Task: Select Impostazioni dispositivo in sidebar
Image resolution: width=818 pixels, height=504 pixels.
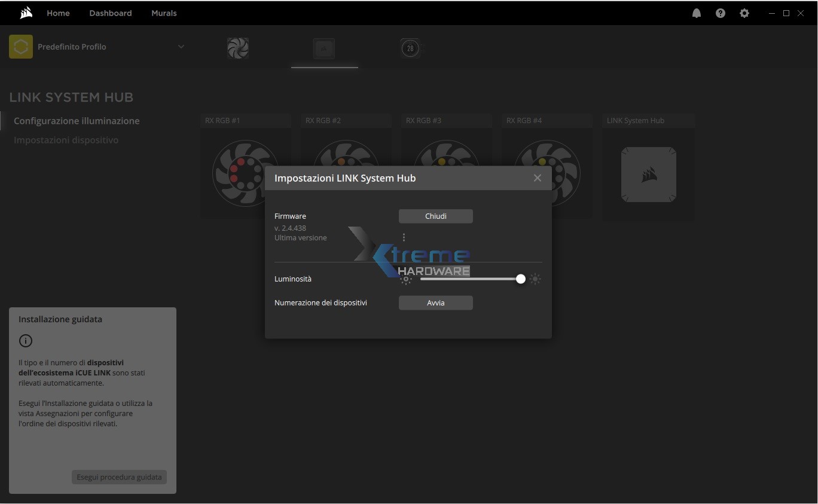Action: (x=66, y=140)
